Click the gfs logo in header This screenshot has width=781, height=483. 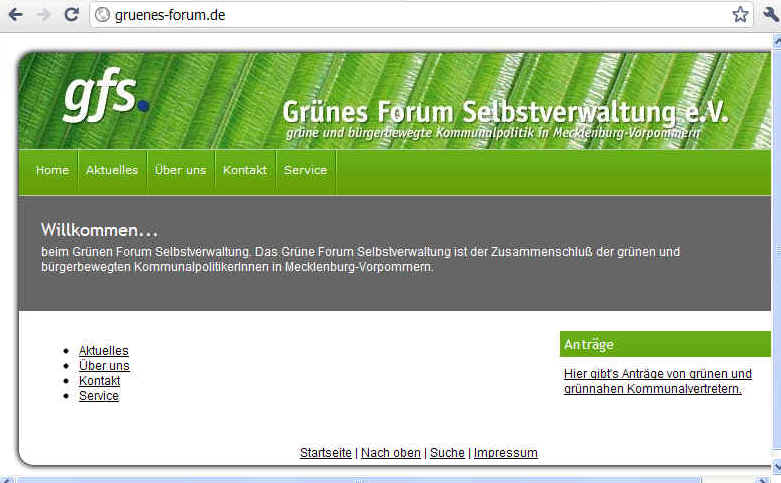[105, 96]
